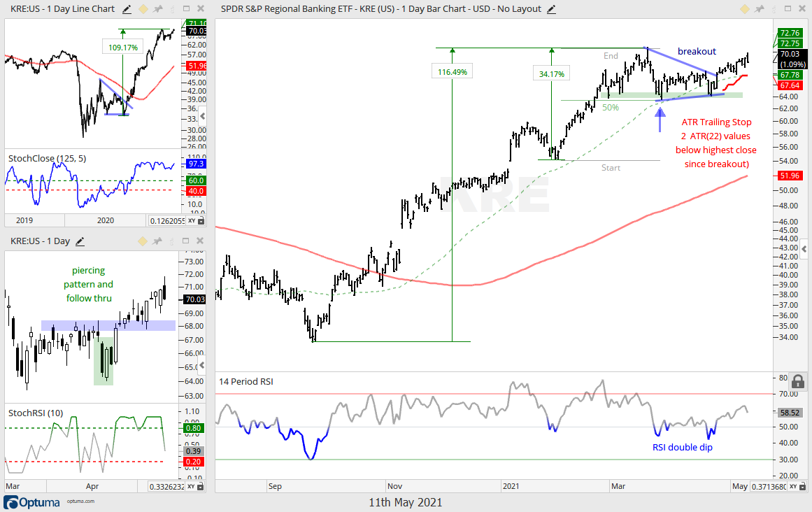Image resolution: width=812 pixels, height=512 pixels.
Task: Pin the SPDR Regional Banking bar chart
Action: pyautogui.click(x=760, y=9)
